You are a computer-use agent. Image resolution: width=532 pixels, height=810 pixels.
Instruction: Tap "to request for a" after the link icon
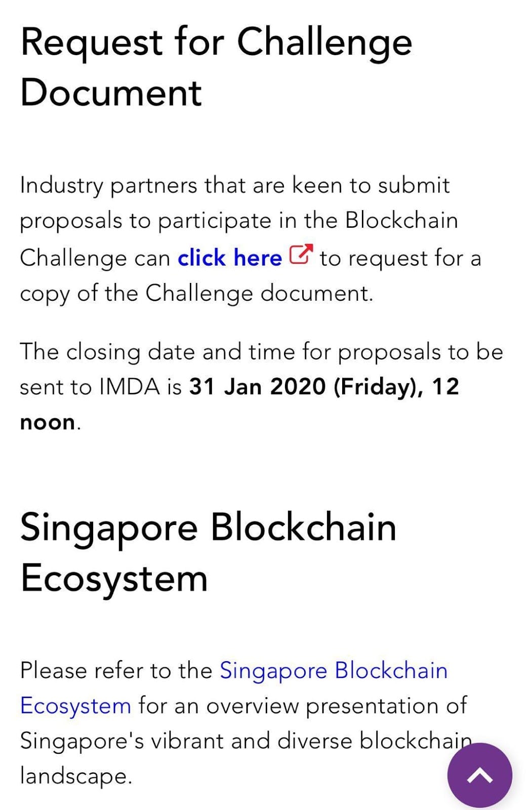(x=400, y=258)
